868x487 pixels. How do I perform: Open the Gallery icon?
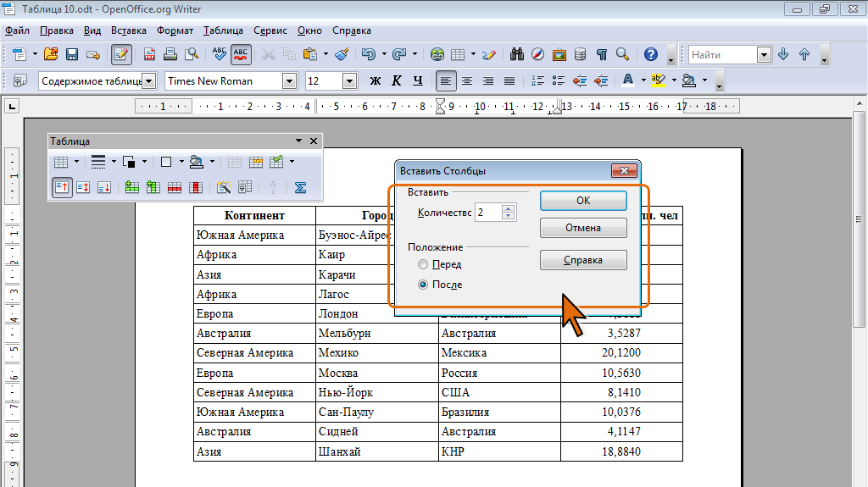point(559,54)
